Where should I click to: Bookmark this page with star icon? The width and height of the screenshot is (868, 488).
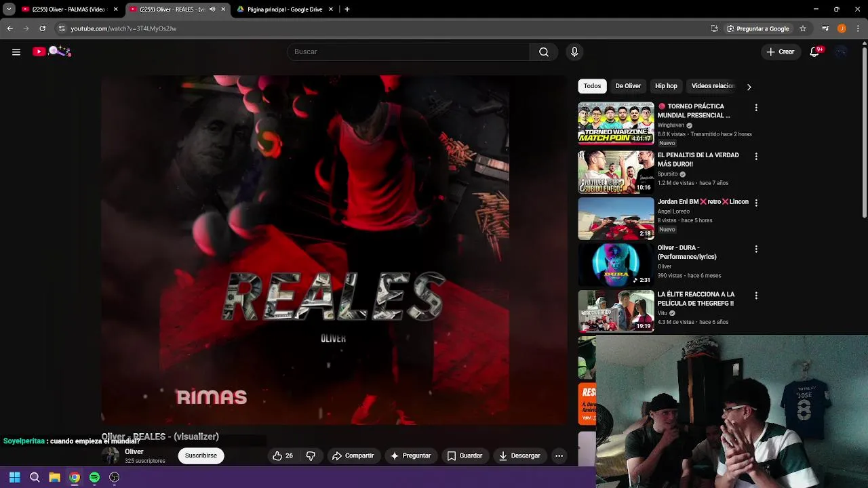pos(803,28)
